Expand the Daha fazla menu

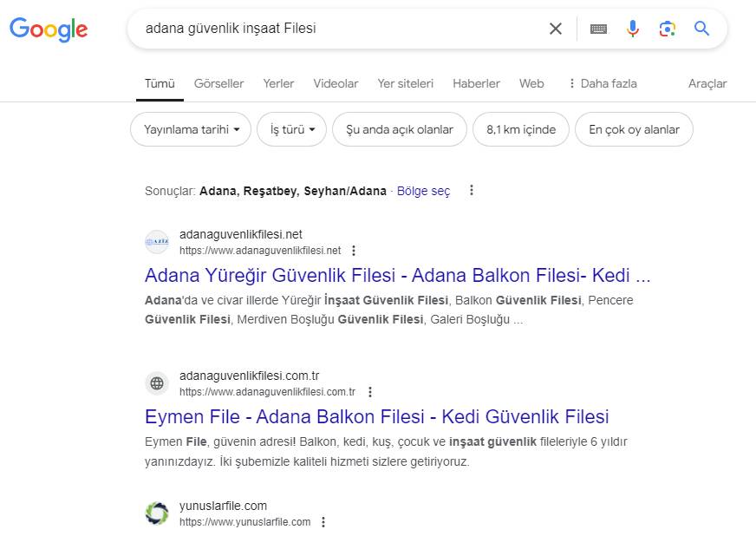tap(602, 83)
